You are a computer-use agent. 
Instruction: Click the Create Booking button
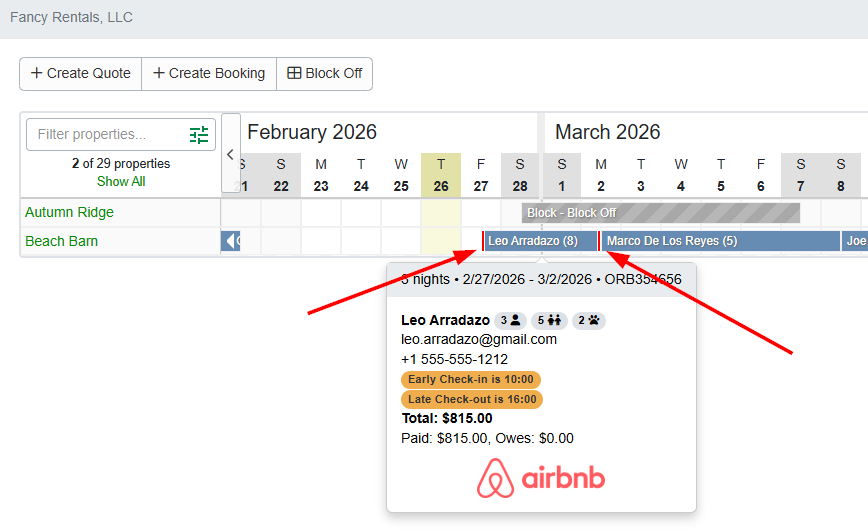(209, 74)
